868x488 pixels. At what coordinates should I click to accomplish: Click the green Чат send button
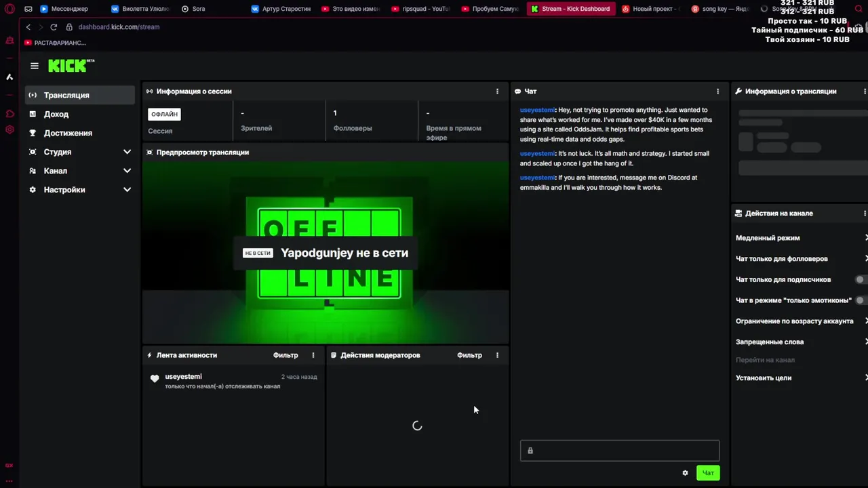coord(708,473)
